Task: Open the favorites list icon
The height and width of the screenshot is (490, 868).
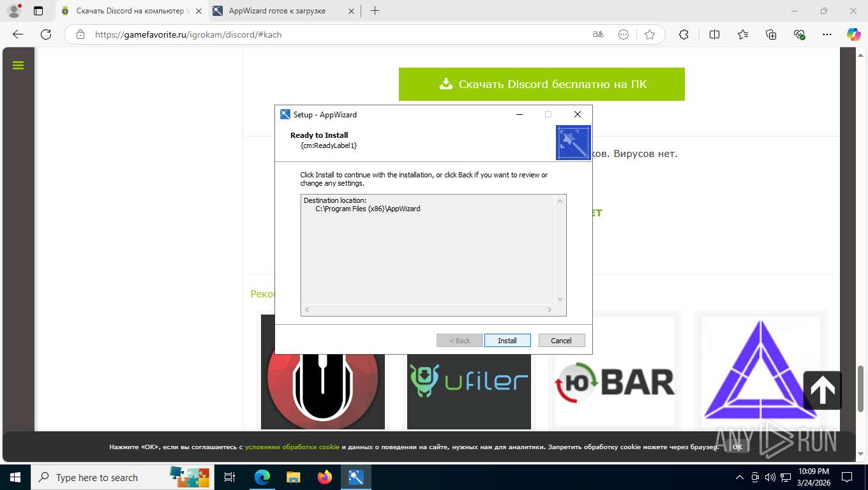Action: click(x=743, y=34)
